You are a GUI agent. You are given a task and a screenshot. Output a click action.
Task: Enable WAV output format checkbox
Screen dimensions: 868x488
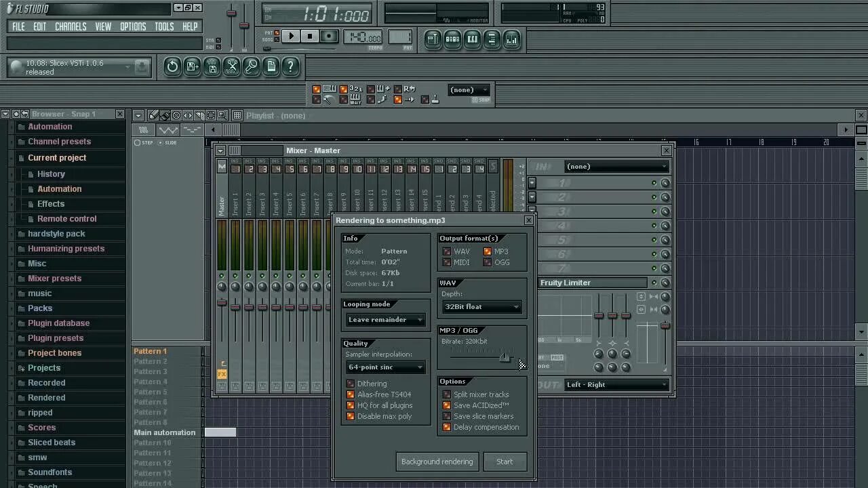coord(447,251)
